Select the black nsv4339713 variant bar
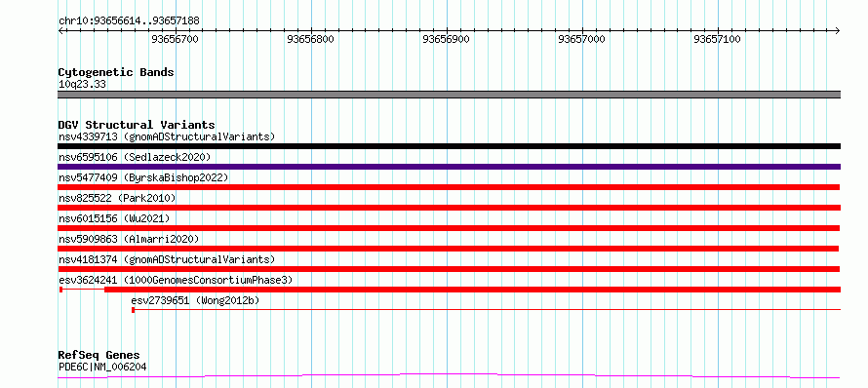 click(x=449, y=146)
